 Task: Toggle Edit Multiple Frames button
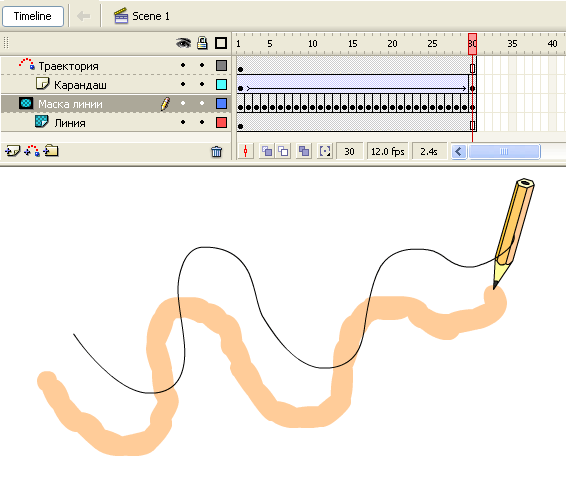coord(304,151)
